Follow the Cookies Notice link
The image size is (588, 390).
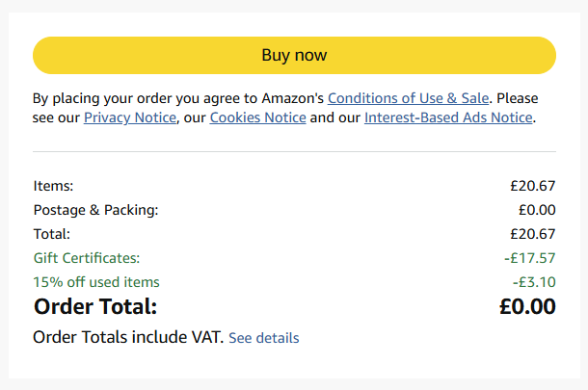click(x=257, y=117)
